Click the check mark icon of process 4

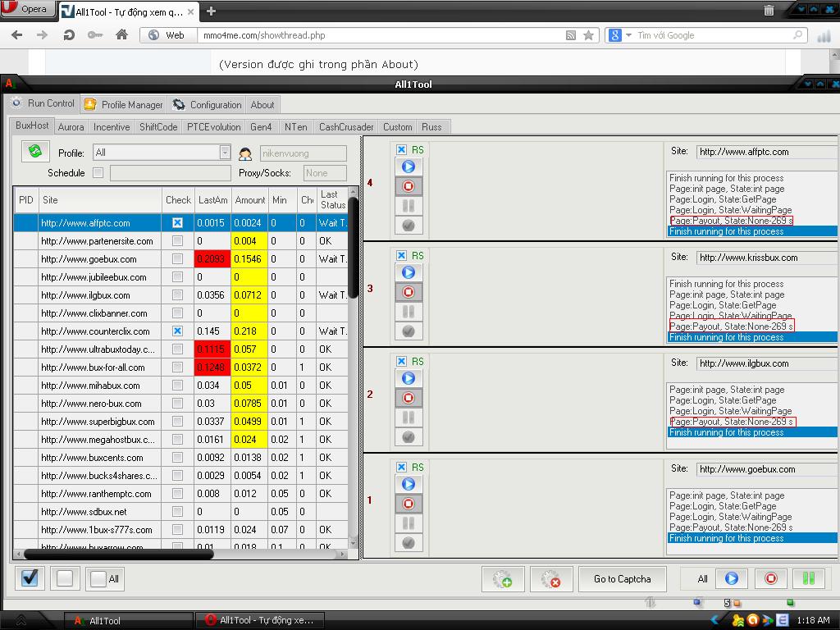coord(409,226)
